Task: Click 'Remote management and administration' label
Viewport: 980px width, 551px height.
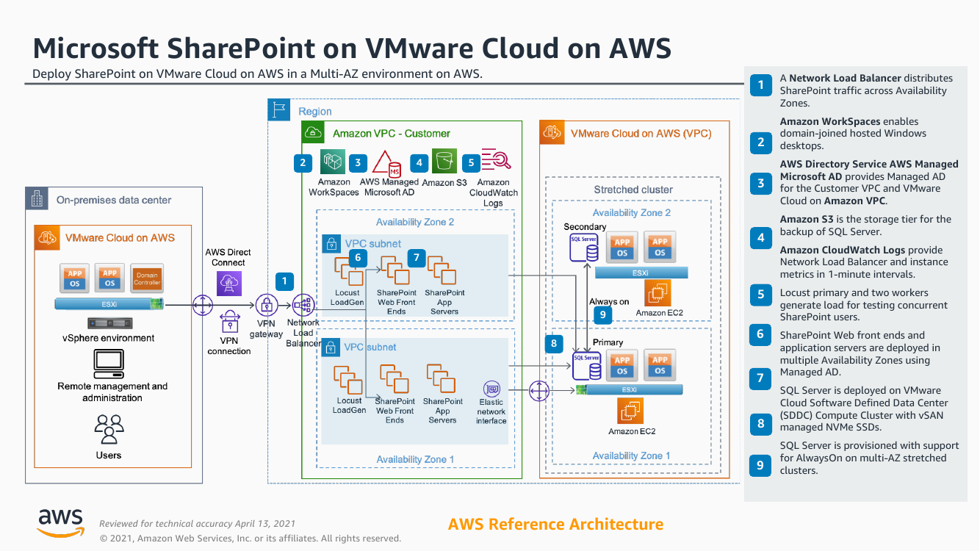Action: (x=112, y=392)
